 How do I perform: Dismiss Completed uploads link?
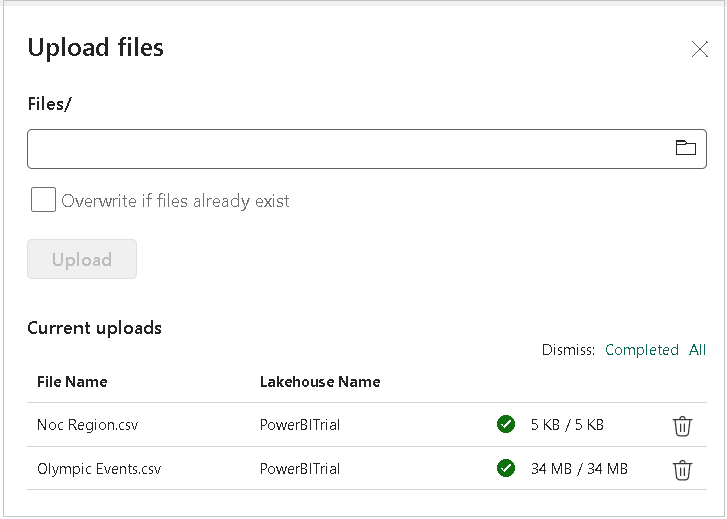coord(641,350)
